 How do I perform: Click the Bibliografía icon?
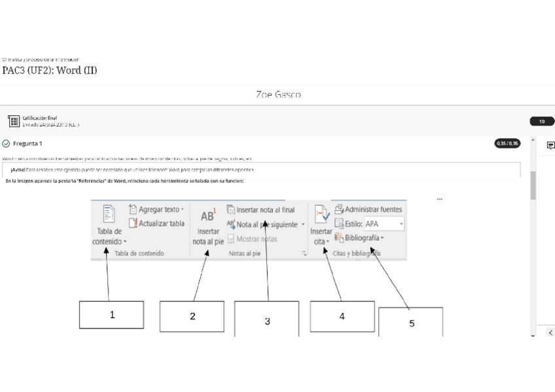coord(338,238)
